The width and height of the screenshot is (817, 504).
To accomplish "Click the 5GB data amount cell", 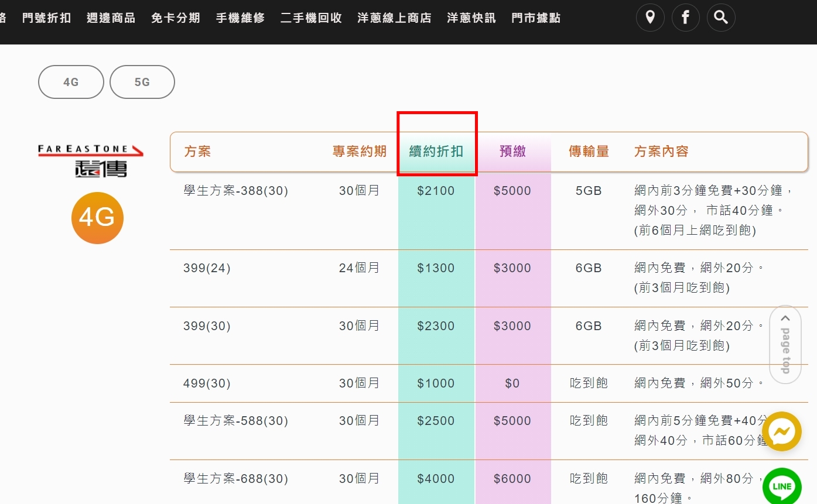I will 589,191.
